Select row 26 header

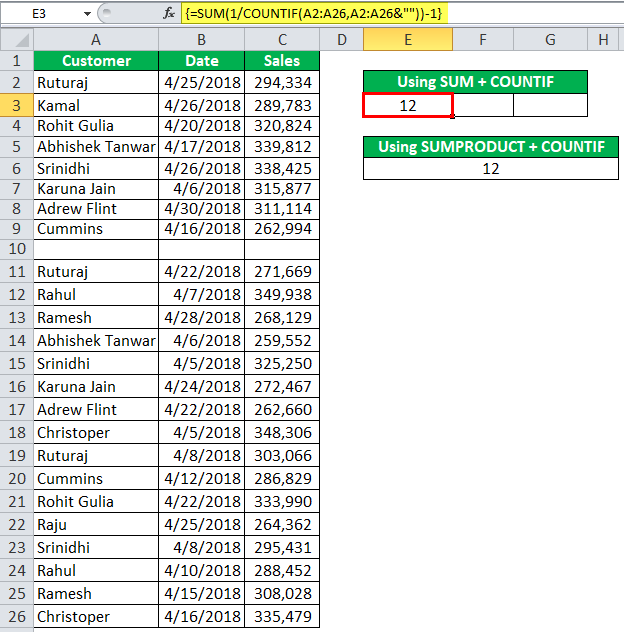(17, 616)
